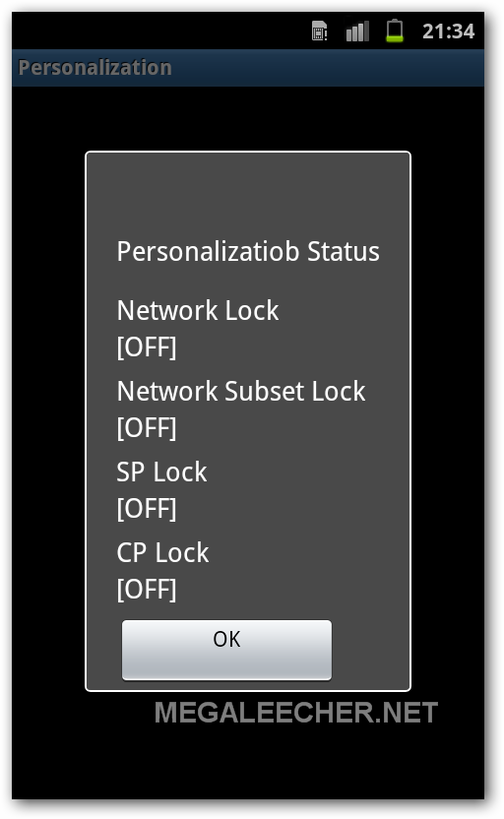Tap the OK button

point(226,650)
